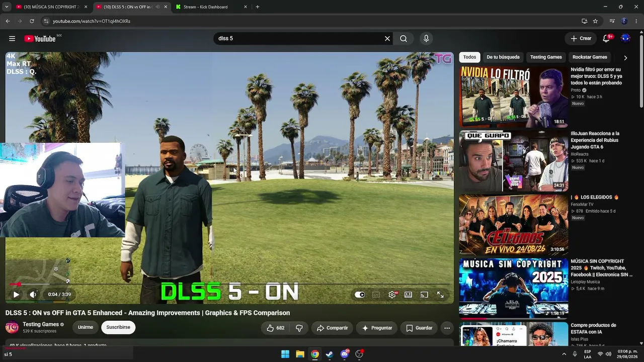Save the video with Guardar

[x=419, y=328]
